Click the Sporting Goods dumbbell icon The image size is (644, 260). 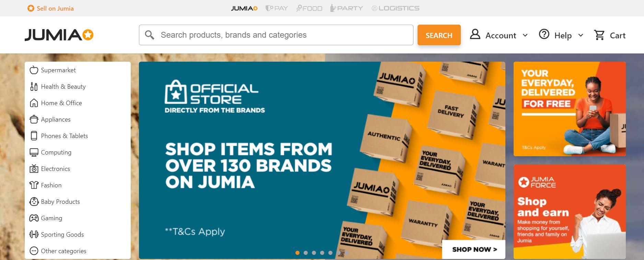pos(34,234)
